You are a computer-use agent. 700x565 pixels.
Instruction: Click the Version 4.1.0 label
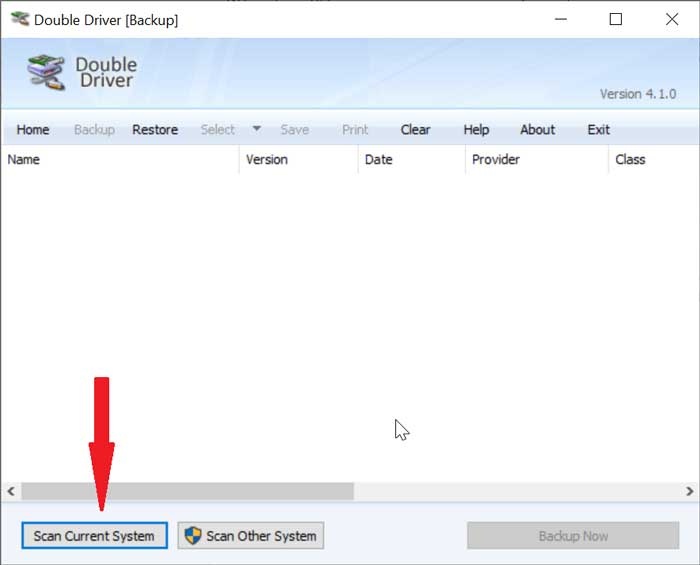tap(638, 94)
